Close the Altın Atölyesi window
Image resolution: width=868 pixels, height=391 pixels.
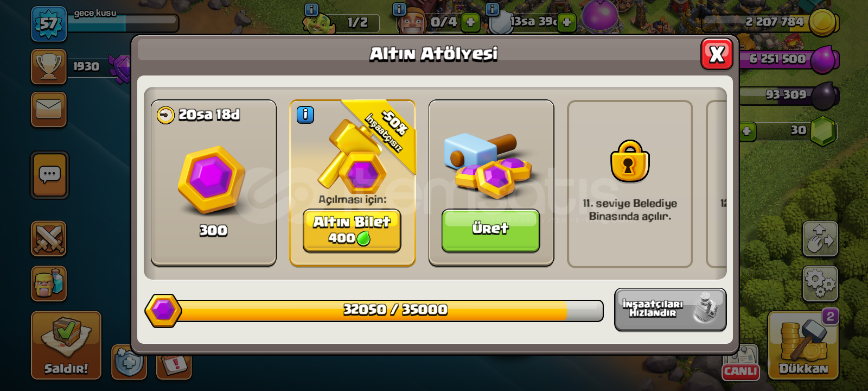(717, 54)
